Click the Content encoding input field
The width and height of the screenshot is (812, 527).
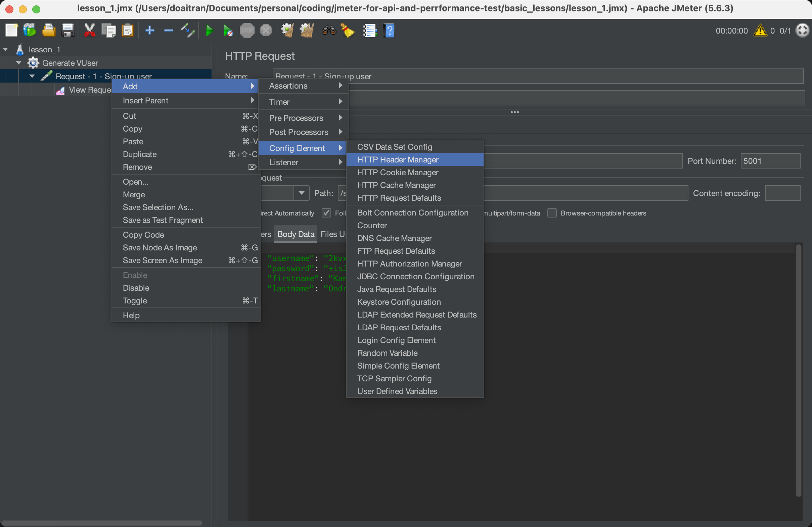click(x=782, y=193)
